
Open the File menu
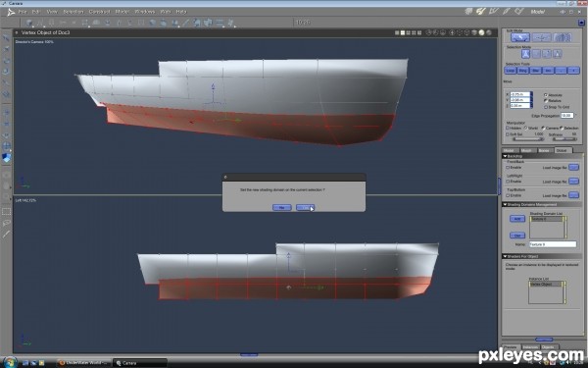[x=23, y=12]
